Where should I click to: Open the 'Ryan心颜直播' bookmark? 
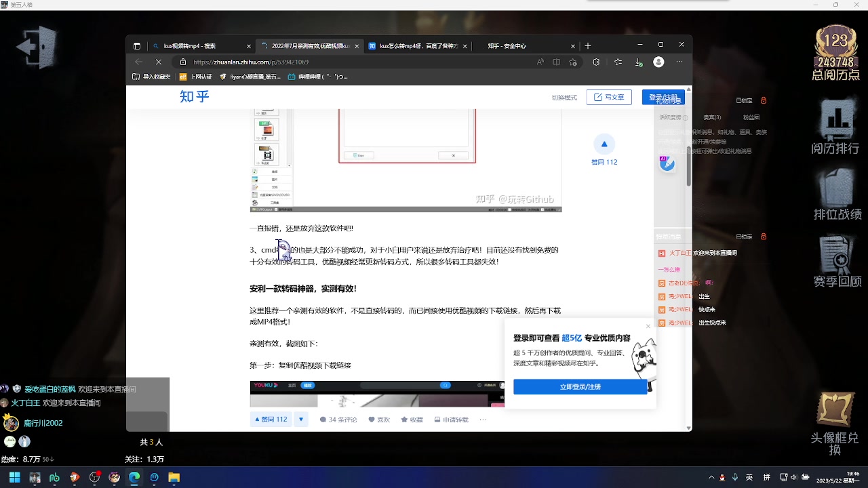point(250,77)
